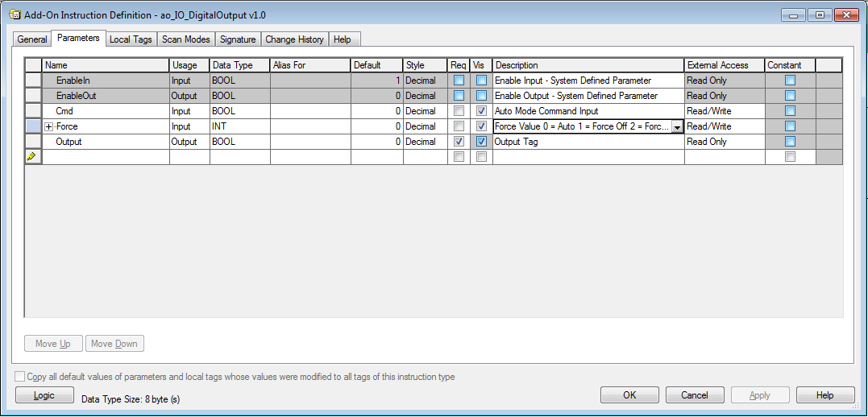Screen dimensions: 868x417
Task: Toggle Vis checkbox for EnableOut
Action: tap(482, 96)
